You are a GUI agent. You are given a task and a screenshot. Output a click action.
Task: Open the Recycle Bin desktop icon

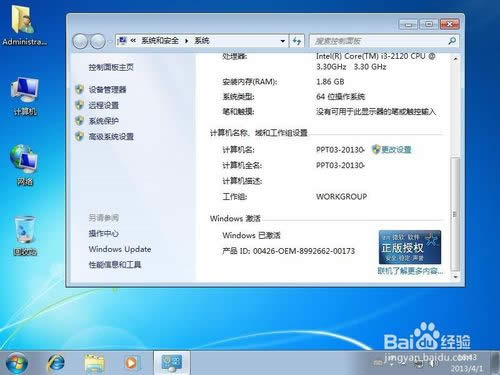(25, 236)
